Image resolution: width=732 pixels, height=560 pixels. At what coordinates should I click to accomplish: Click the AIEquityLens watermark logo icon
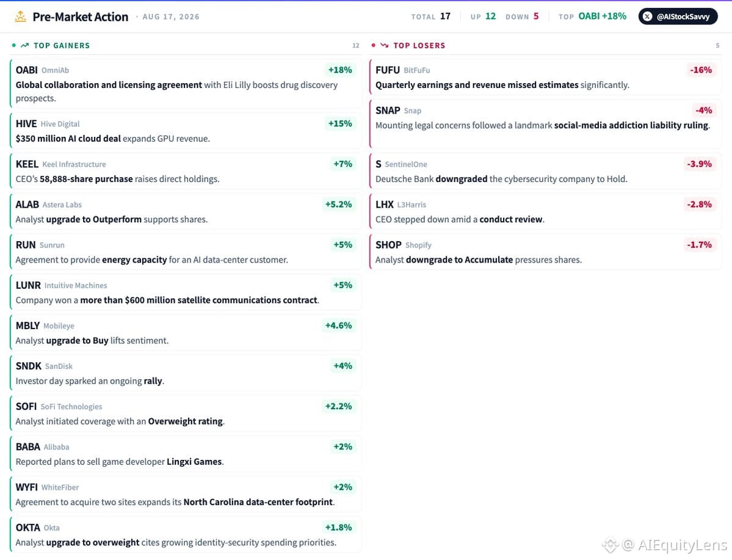click(610, 545)
